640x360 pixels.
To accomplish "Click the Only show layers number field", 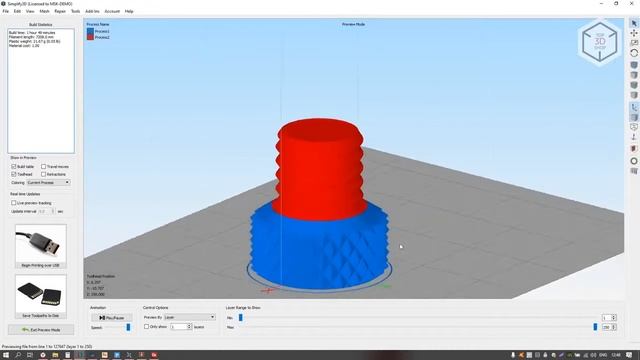I will click(178, 327).
